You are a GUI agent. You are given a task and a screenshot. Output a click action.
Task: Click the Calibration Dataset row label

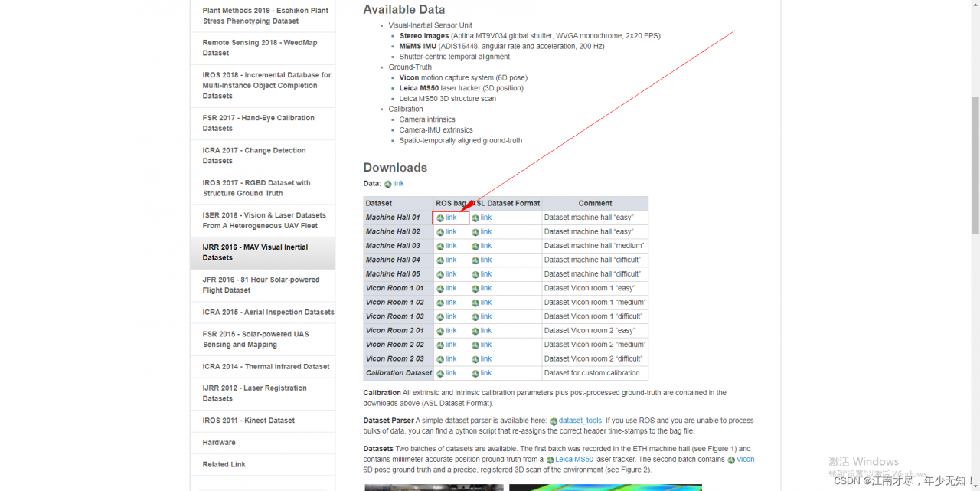398,373
